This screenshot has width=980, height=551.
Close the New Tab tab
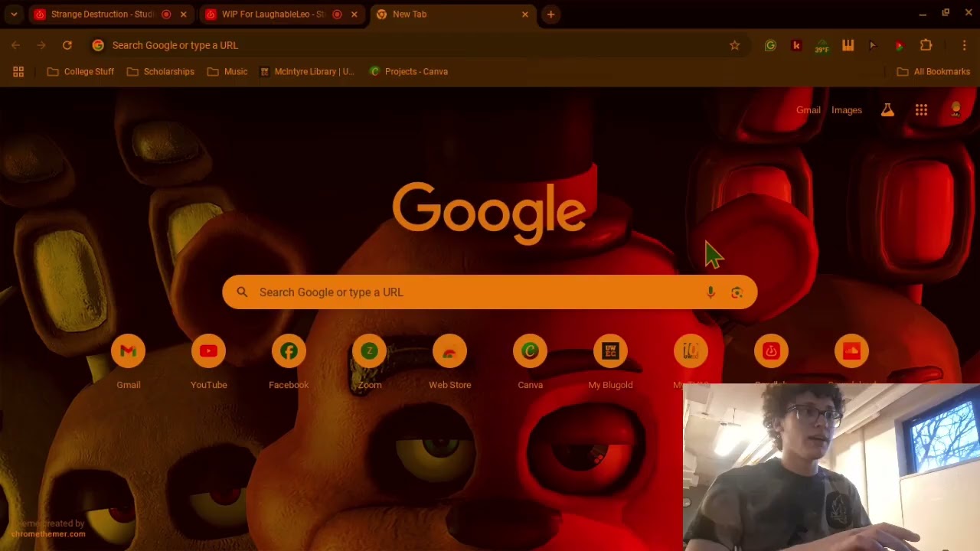pos(524,14)
